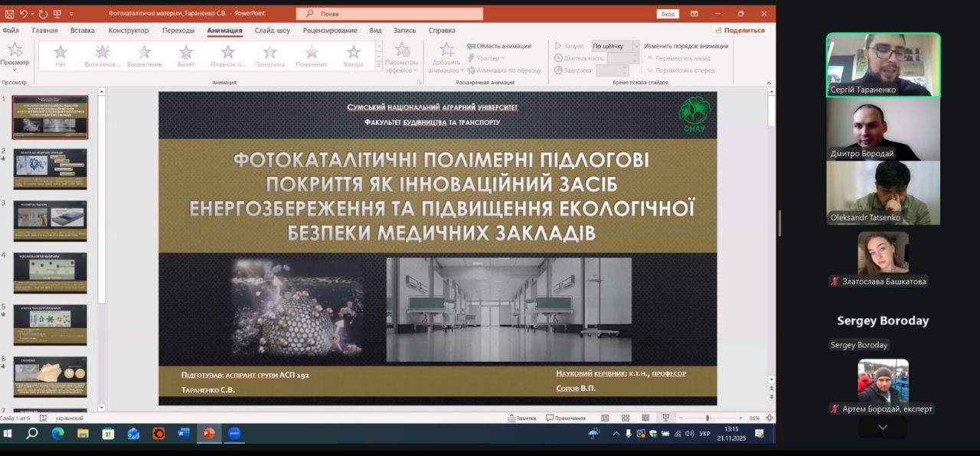Toggle the Примечания comments pane

565,418
